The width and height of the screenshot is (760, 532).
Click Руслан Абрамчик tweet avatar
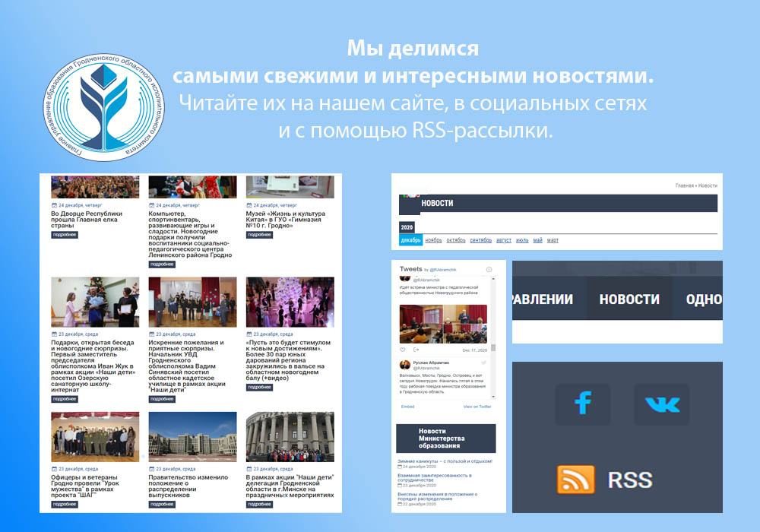pos(405,365)
